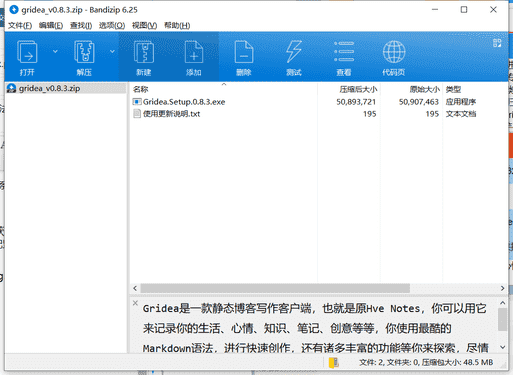Screen dimensions: 513x375
Task: Click the comment pane scroll-up arrow
Action: [502, 303]
